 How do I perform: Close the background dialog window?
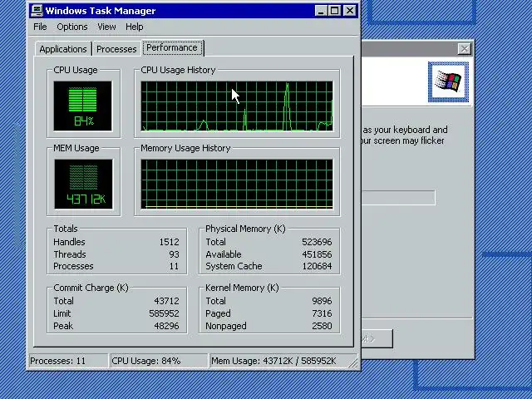point(464,49)
